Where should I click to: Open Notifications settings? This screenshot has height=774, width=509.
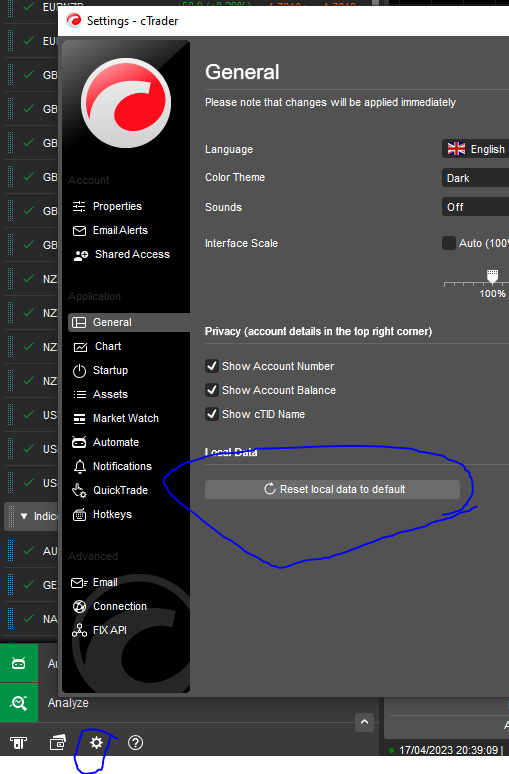[x=122, y=466]
